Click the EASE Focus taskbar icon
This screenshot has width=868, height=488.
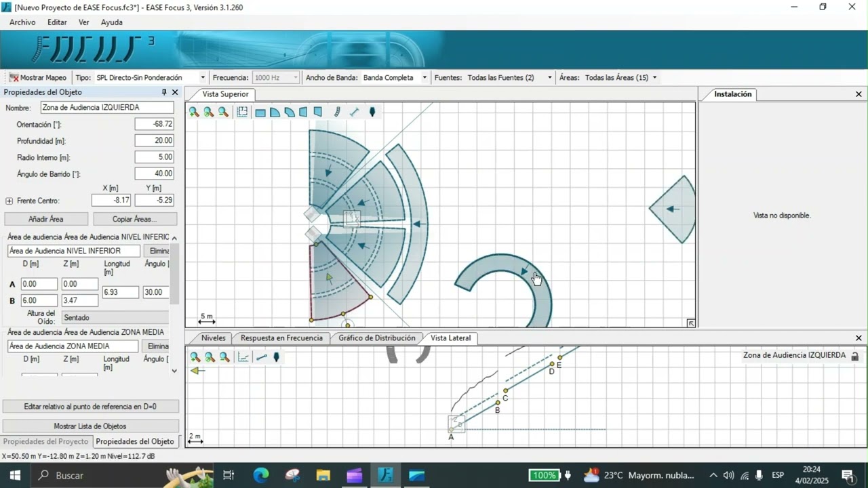[x=386, y=475]
